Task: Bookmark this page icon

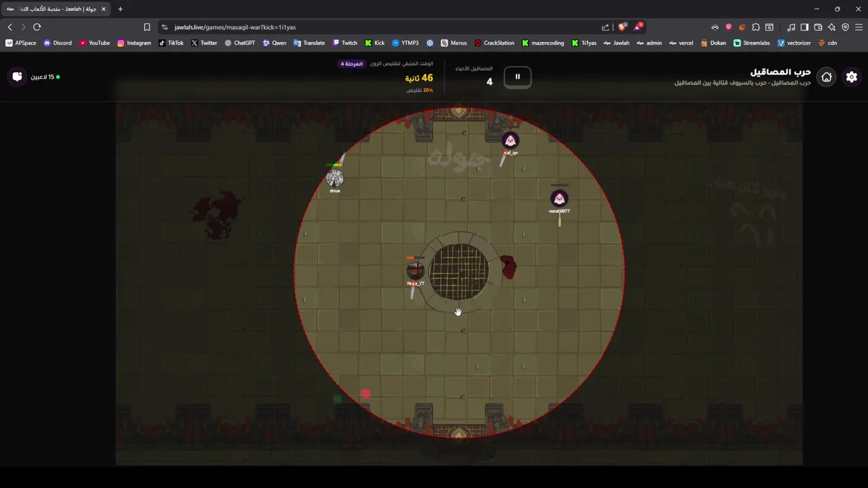Action: (146, 27)
